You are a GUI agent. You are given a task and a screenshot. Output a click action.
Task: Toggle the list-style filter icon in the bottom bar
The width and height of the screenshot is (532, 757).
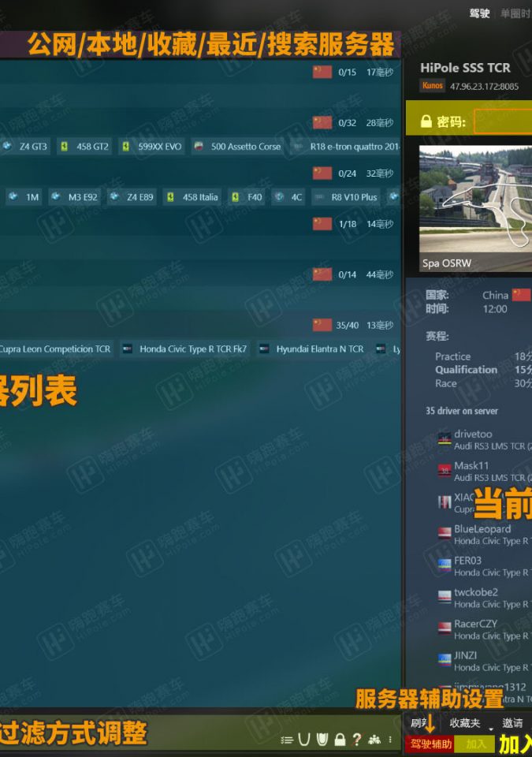pos(287,740)
